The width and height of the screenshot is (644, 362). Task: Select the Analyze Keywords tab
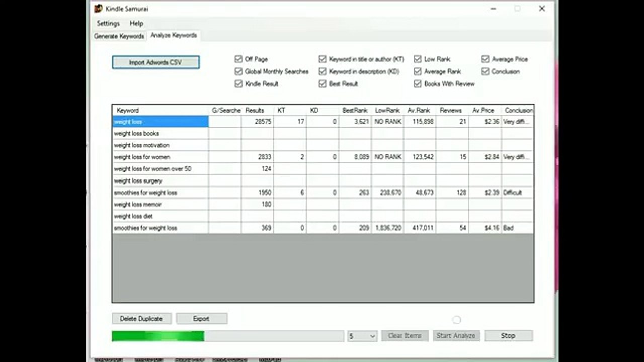coord(174,35)
